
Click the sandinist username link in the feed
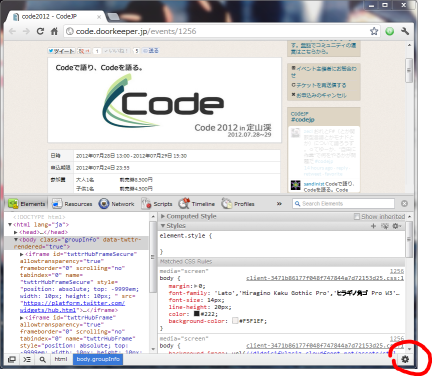pyautogui.click(x=314, y=184)
